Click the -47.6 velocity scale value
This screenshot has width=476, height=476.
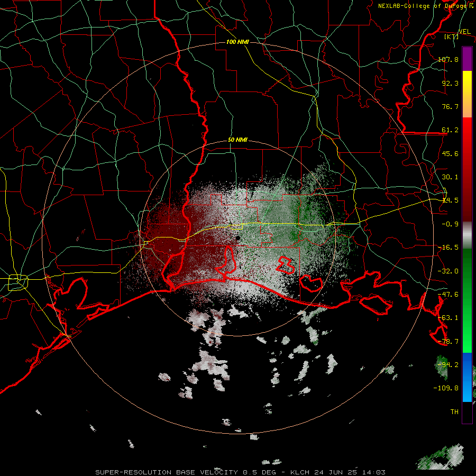pyautogui.click(x=448, y=295)
